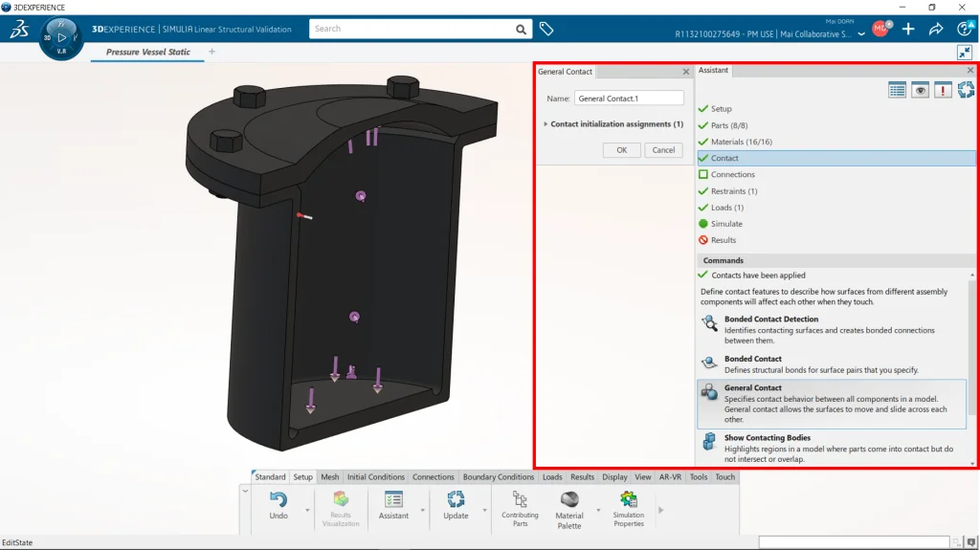Viewport: 980px width, 550px height.
Task: Click the Connections unchecked step box
Action: (x=703, y=175)
